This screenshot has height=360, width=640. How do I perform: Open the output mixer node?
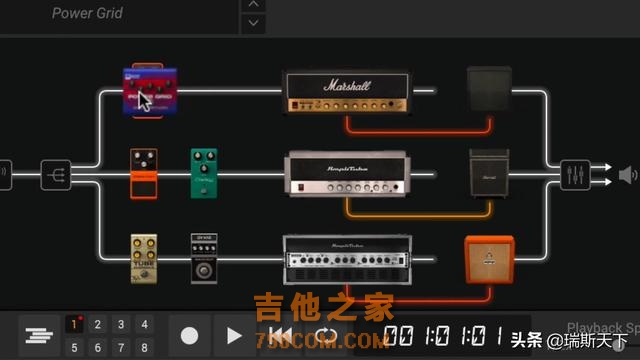[575, 175]
